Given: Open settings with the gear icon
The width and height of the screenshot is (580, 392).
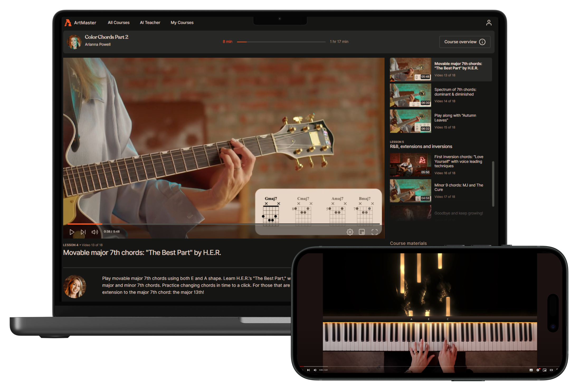Looking at the screenshot, I should [350, 232].
